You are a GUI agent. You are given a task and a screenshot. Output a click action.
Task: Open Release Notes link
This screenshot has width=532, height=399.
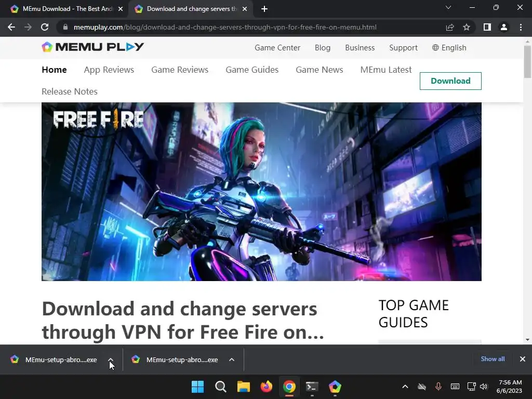tap(70, 91)
